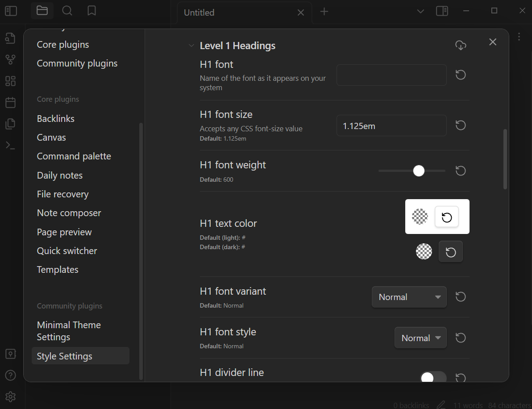Click the templates copy icon in ribbon
Viewport: 532px width, 409px height.
[x=11, y=124]
